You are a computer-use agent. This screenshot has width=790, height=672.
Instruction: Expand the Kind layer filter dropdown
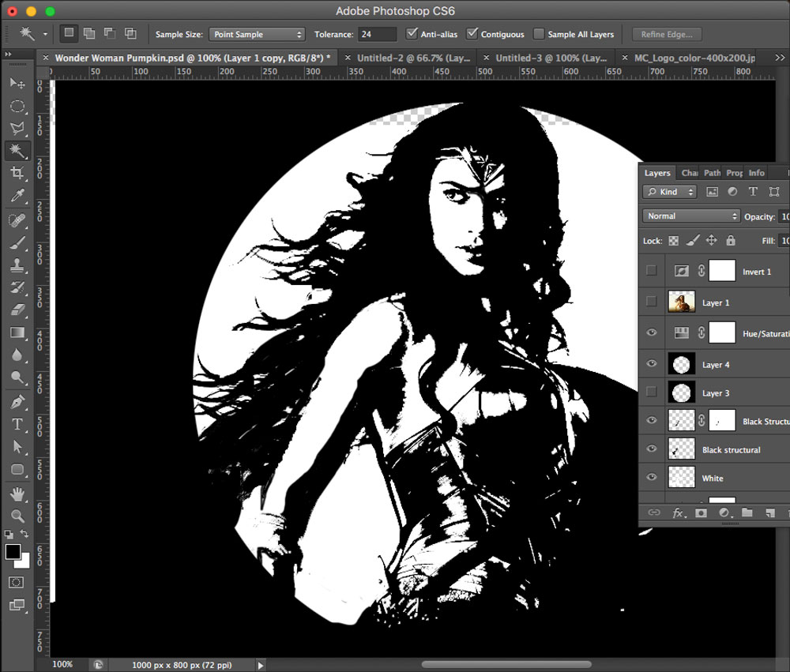pyautogui.click(x=670, y=192)
